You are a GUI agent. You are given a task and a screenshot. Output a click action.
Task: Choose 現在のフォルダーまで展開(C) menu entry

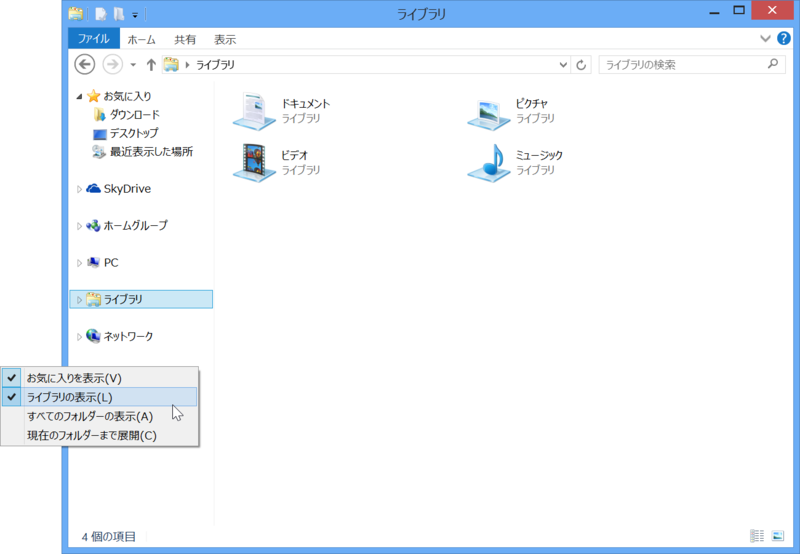(x=99, y=436)
